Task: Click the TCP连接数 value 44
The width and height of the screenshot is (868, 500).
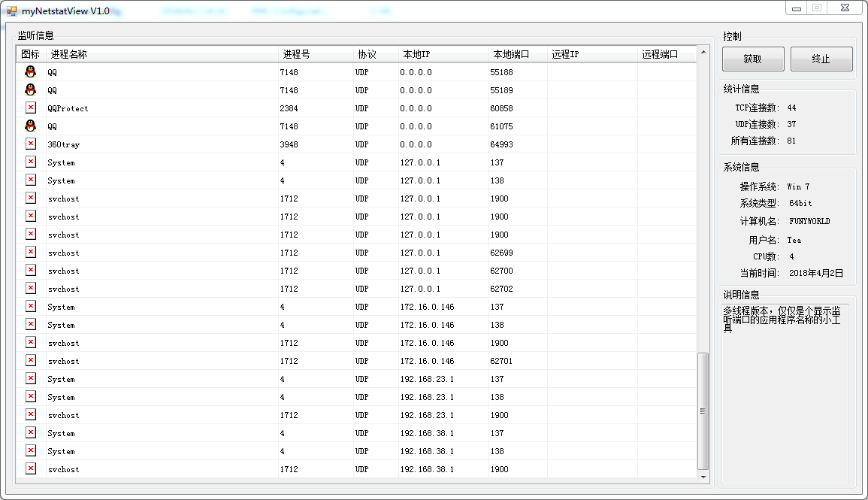Action: coord(791,108)
